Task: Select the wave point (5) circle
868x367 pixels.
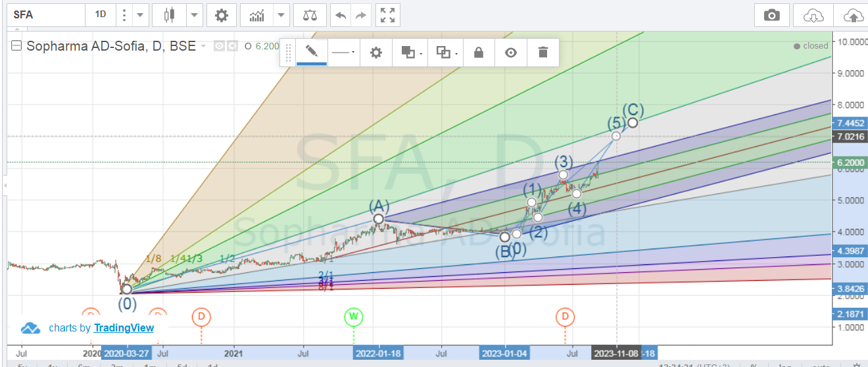Action: click(x=616, y=136)
